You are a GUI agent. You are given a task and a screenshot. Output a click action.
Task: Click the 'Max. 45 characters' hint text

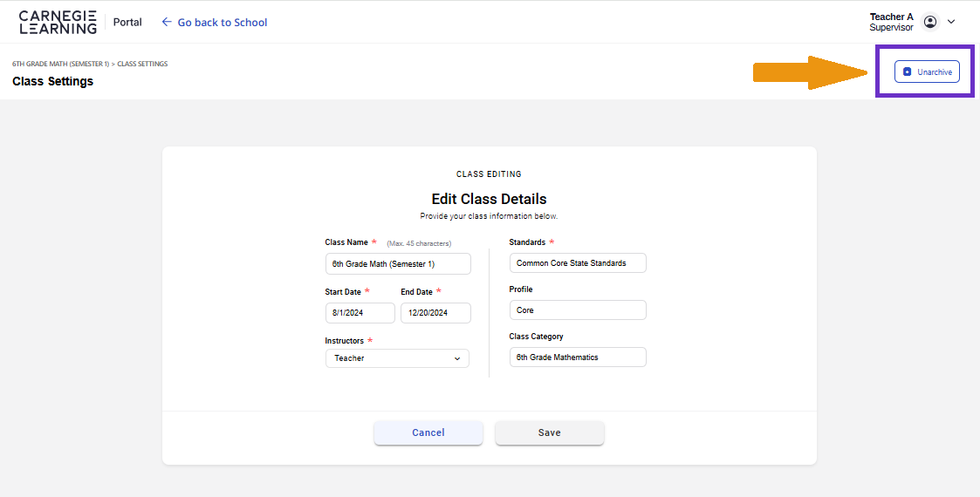tap(419, 243)
